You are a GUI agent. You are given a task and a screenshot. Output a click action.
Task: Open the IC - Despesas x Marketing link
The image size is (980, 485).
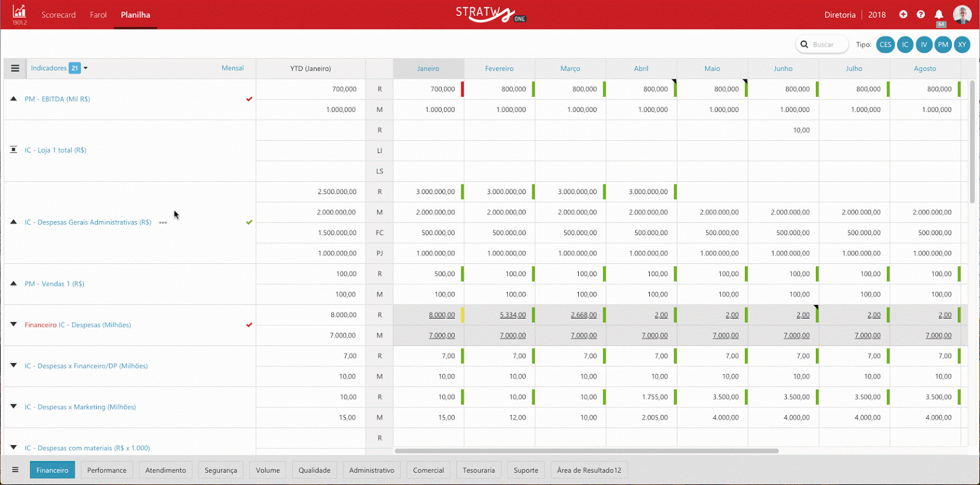(x=80, y=407)
